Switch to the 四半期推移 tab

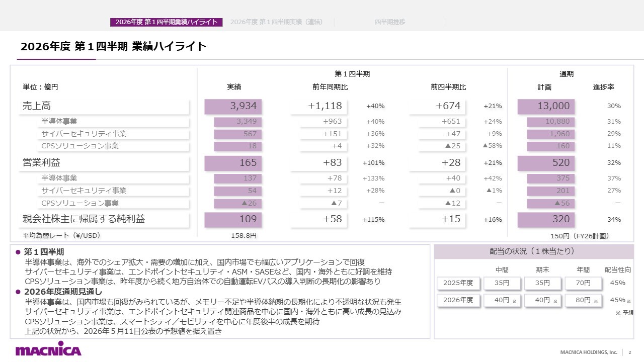click(x=390, y=22)
